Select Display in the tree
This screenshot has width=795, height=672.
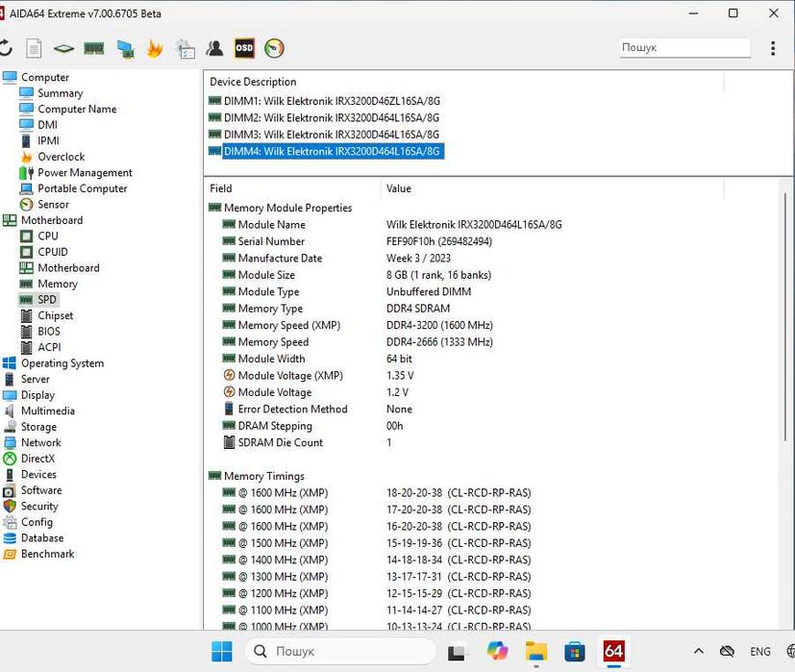37,395
